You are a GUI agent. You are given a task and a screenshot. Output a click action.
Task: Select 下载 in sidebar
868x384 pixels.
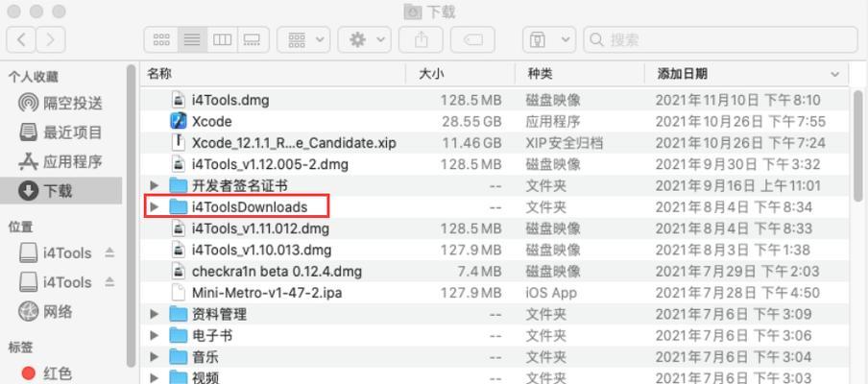60,191
